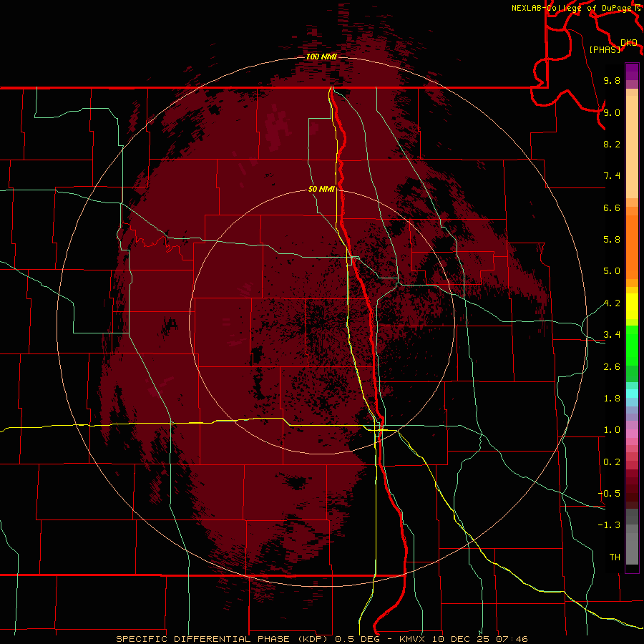Select the 7.4 legend value
Image resolution: width=644 pixels, height=644 pixels.
click(612, 176)
